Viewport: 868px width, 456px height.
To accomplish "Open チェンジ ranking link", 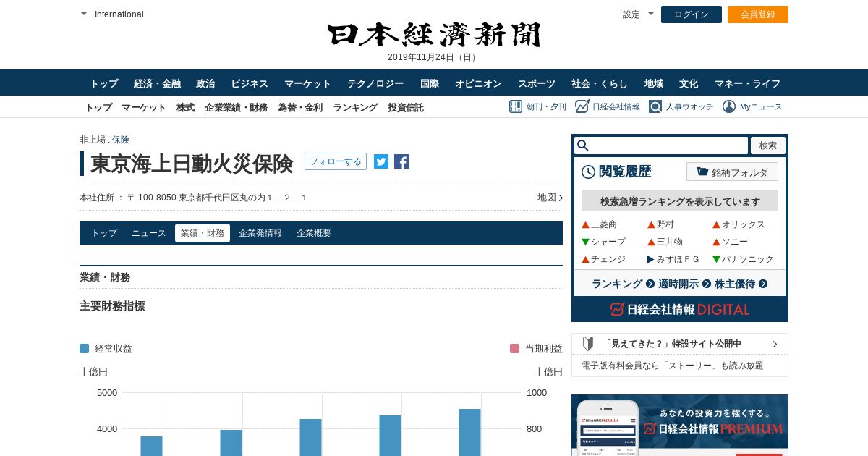I will point(608,259).
